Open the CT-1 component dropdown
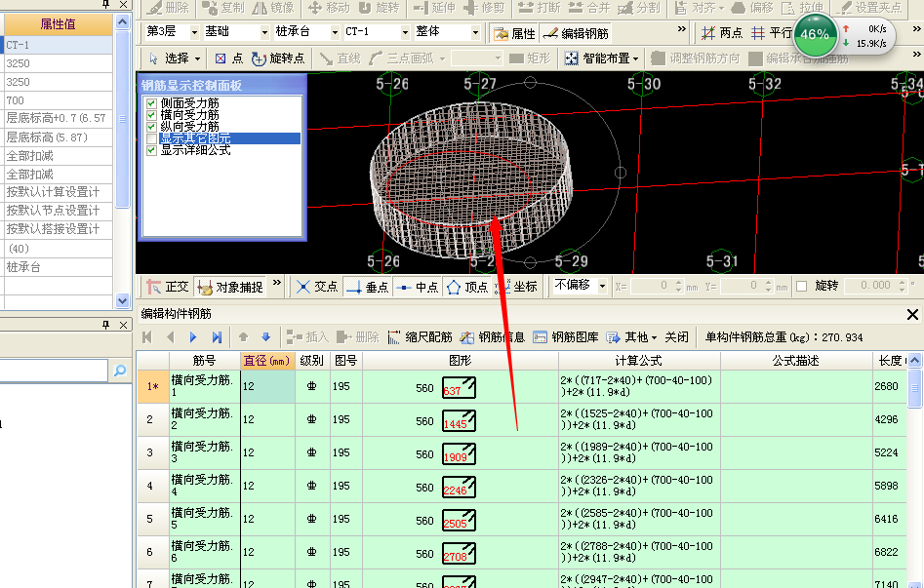924x588 pixels. pos(405,32)
